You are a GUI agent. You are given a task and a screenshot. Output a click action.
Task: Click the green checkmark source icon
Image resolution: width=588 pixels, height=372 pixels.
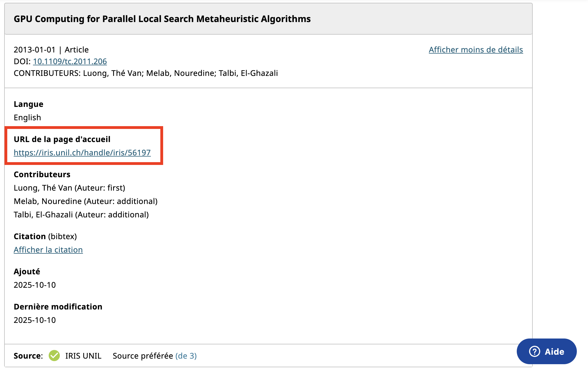pyautogui.click(x=54, y=356)
